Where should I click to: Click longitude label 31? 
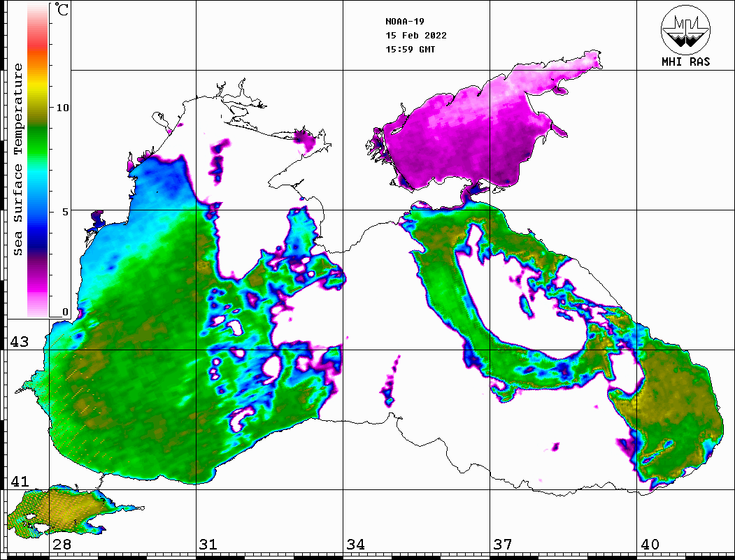(208, 545)
